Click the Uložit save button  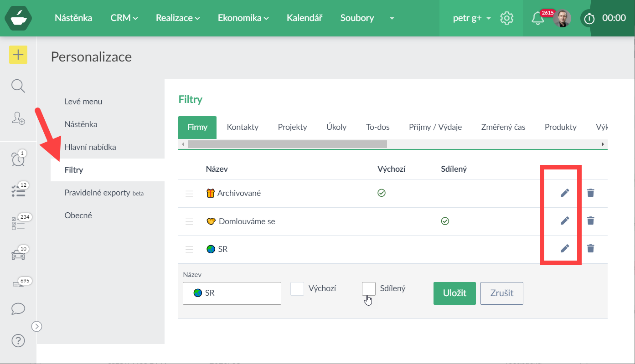point(454,293)
